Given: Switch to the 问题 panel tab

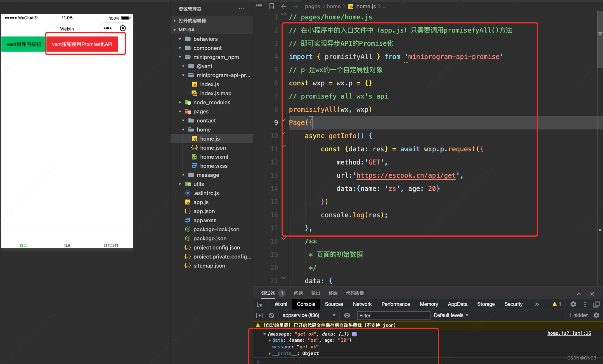Looking at the screenshot, I should tap(298, 293).
